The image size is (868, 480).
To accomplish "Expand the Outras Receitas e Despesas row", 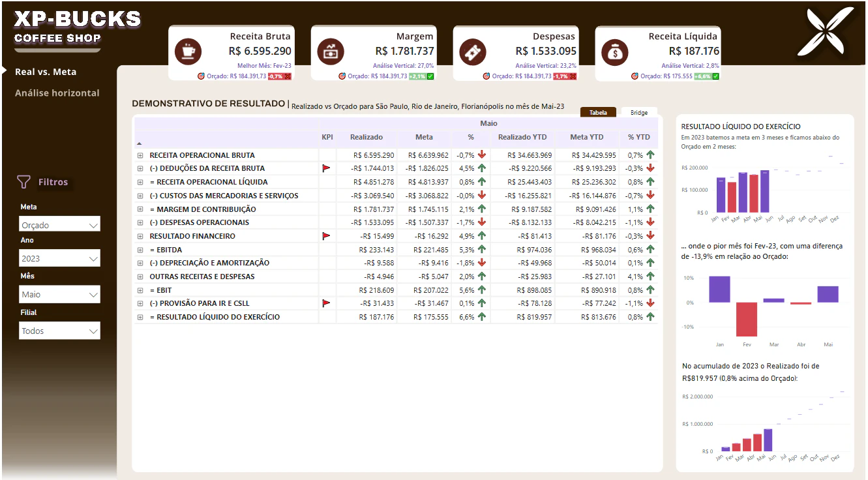I will click(x=140, y=277).
